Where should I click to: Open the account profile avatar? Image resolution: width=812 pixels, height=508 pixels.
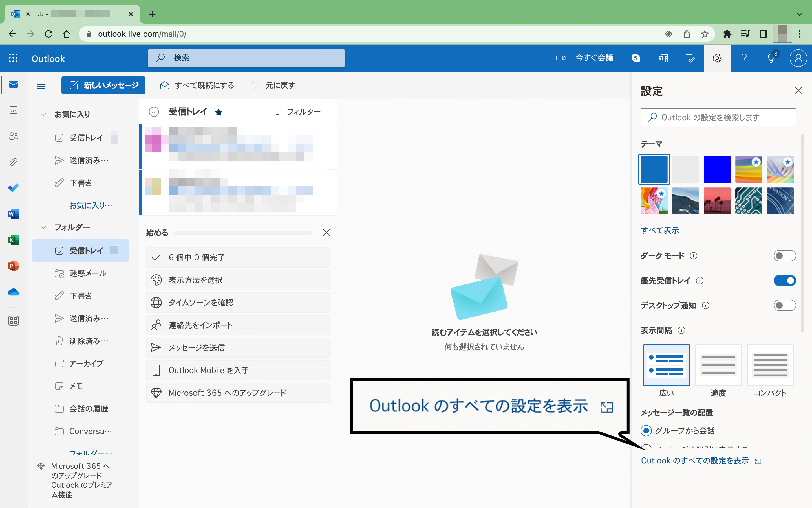pyautogui.click(x=798, y=58)
